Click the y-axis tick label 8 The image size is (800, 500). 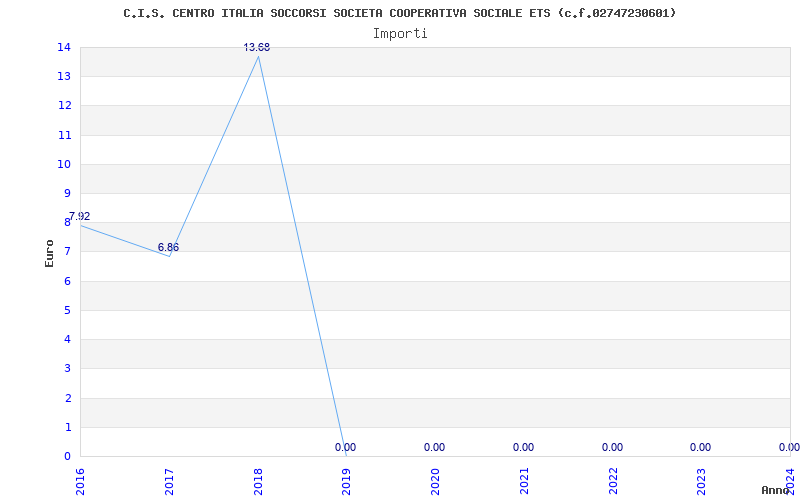67,222
